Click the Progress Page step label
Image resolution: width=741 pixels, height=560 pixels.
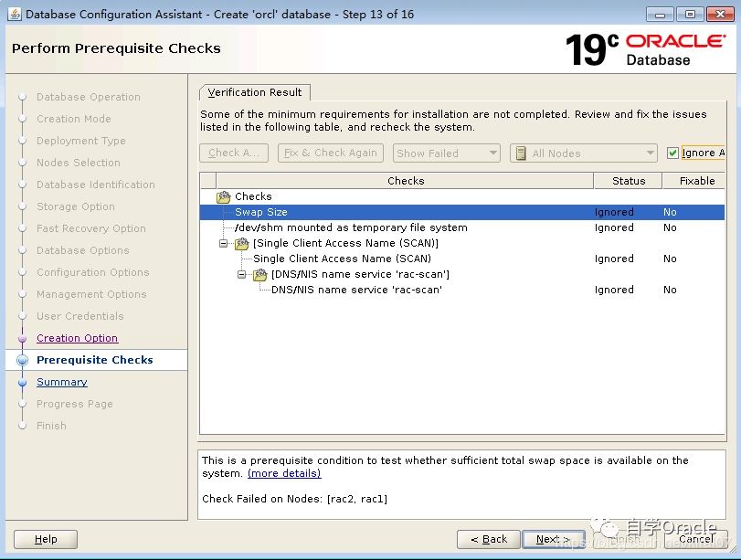[x=75, y=404]
